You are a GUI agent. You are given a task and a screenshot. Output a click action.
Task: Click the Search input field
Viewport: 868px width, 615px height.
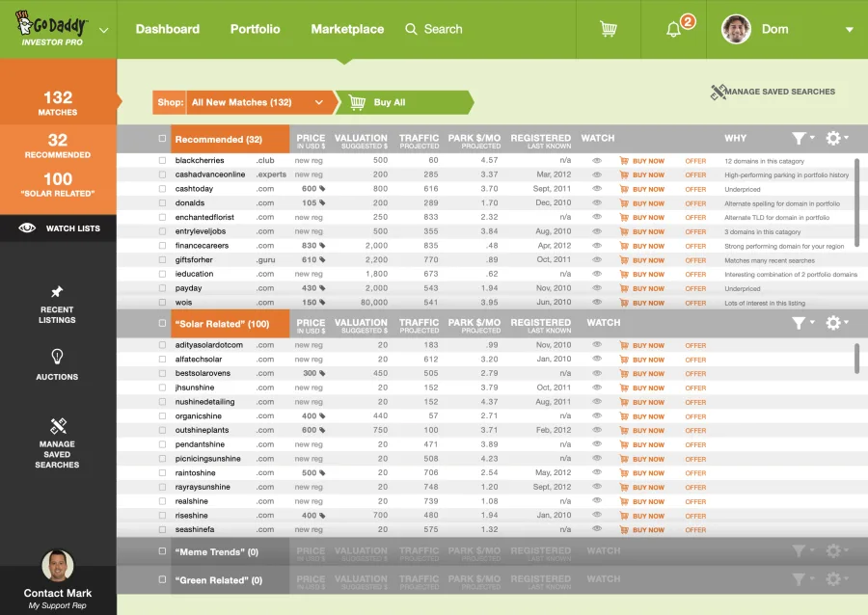[443, 29]
